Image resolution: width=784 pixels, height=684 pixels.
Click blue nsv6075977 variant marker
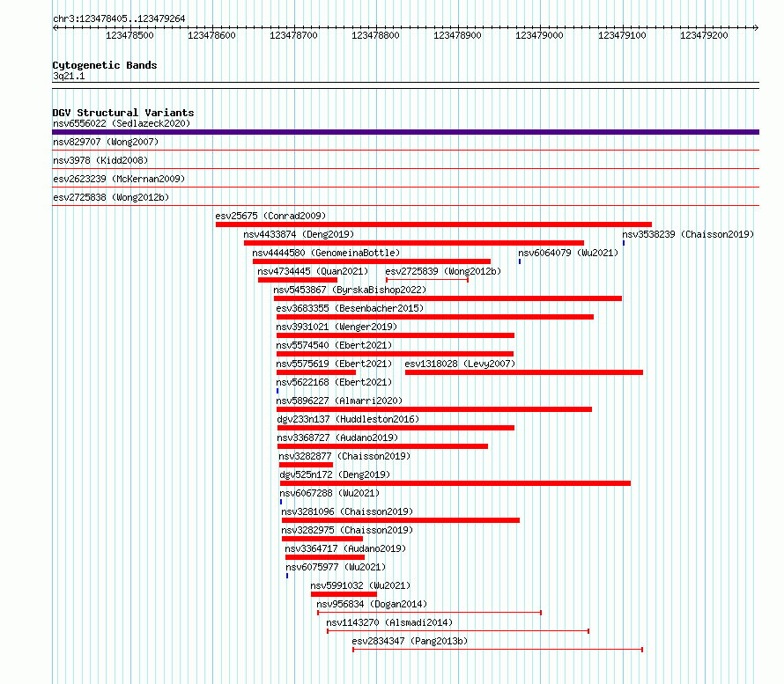[287, 576]
